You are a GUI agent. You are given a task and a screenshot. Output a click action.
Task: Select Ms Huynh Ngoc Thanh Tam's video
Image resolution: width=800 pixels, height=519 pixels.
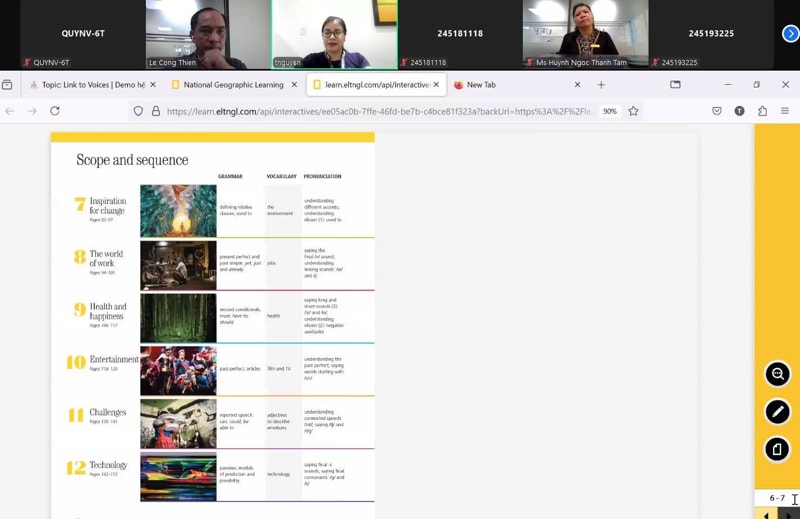coord(585,34)
